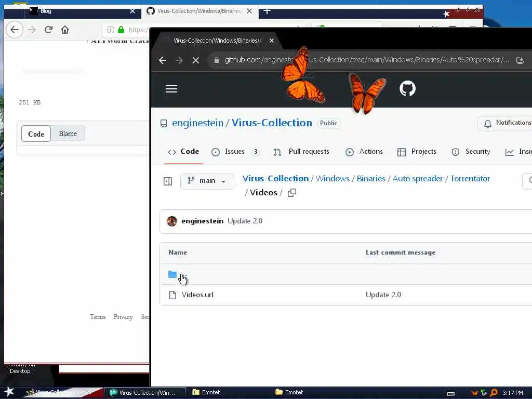532x399 pixels.
Task: Open the Pull requests tab
Action: pos(302,152)
